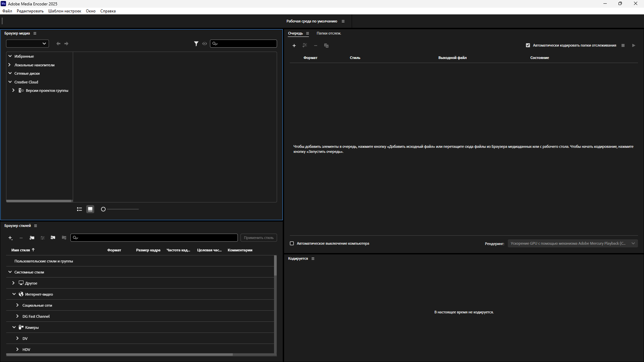Viewport: 644px width, 362px height.
Task: Open the Редактировать menu
Action: [x=30, y=11]
